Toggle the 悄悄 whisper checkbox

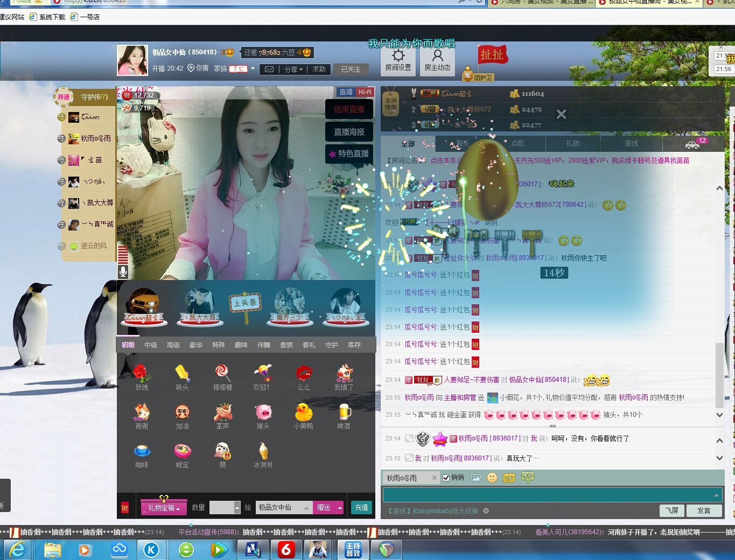tap(446, 478)
